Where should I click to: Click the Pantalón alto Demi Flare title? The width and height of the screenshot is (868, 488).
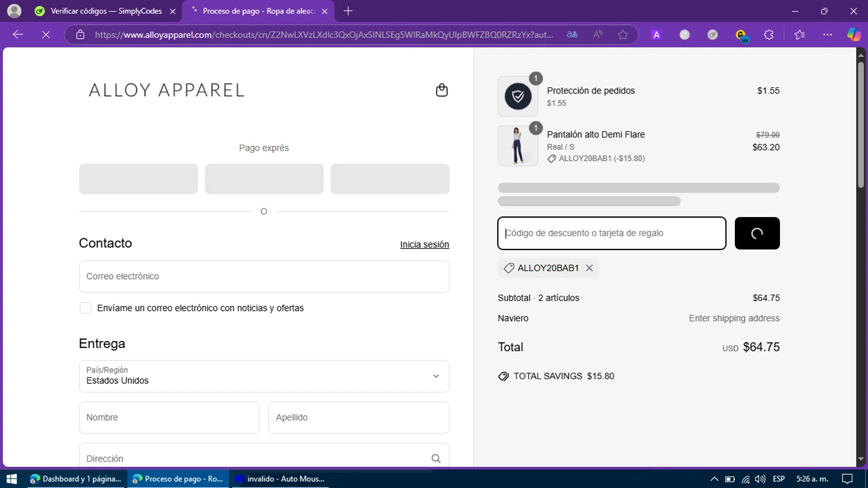coord(596,134)
